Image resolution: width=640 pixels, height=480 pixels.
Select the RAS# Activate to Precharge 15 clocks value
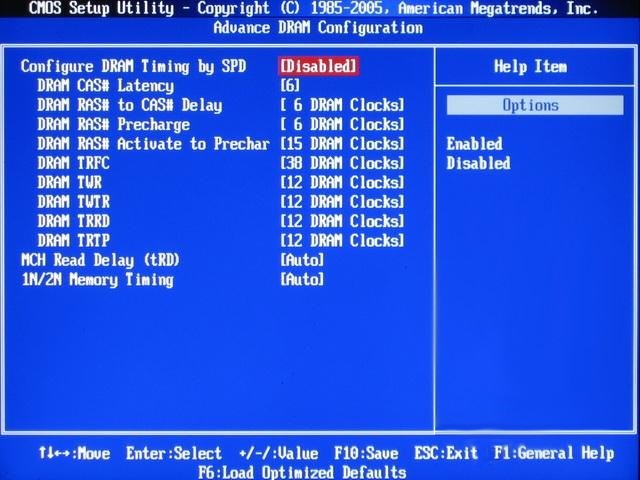pos(342,144)
